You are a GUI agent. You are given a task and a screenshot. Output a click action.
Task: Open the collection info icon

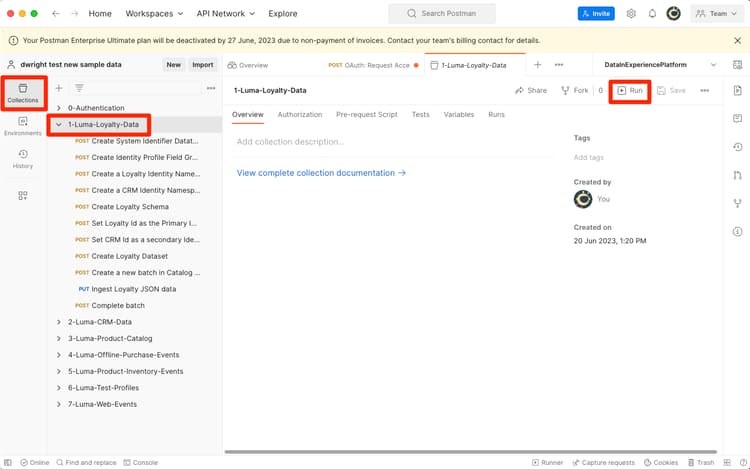(738, 231)
